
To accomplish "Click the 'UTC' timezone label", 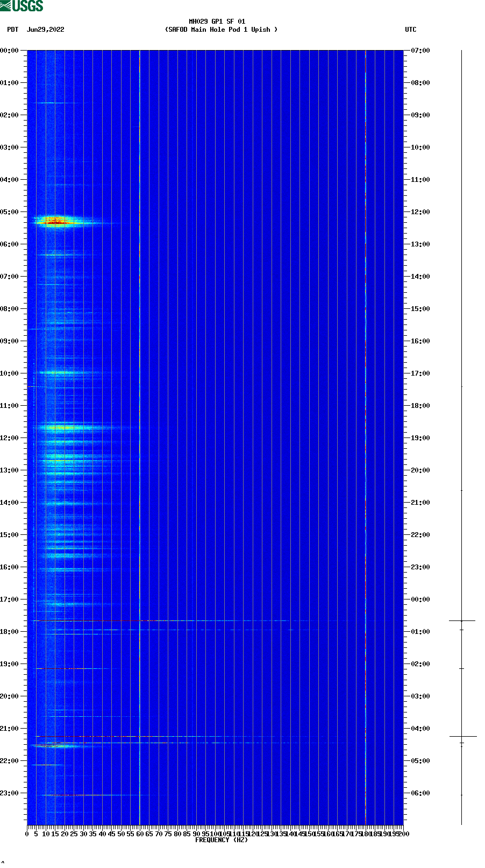I will 411,30.
